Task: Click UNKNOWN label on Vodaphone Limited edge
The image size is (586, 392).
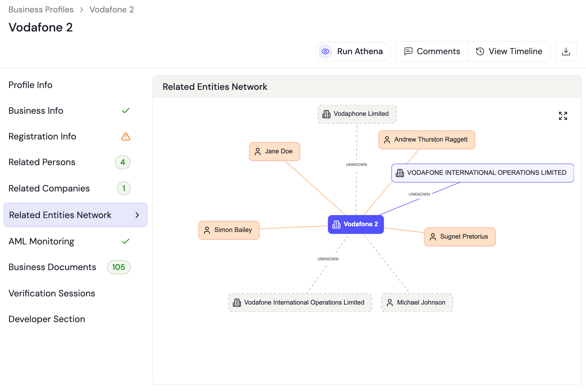Action: (356, 165)
